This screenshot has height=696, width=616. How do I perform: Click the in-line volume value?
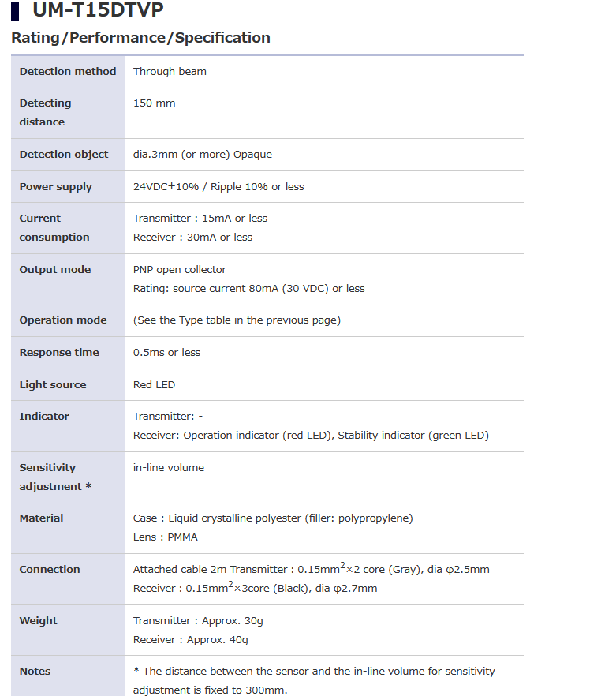tap(169, 468)
